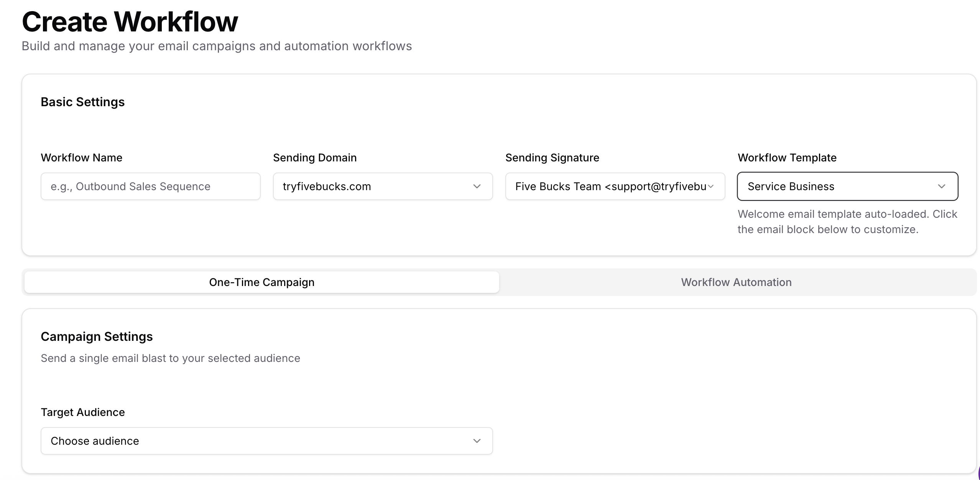Click the chevron arrow in Target Audience
Screen dimensions: 980x480
point(477,441)
